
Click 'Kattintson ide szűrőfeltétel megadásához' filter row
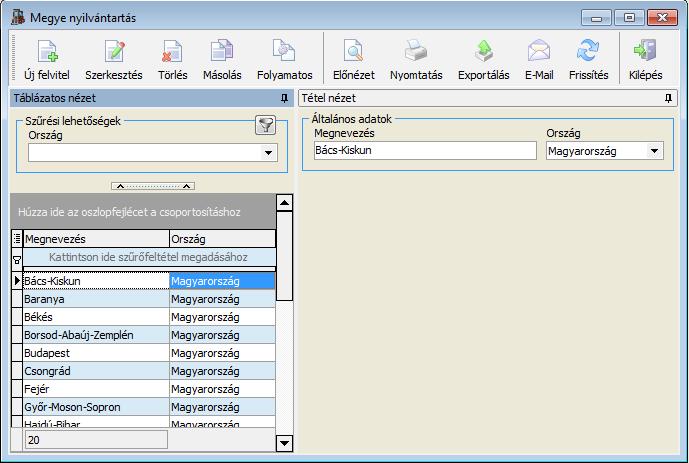(x=149, y=257)
